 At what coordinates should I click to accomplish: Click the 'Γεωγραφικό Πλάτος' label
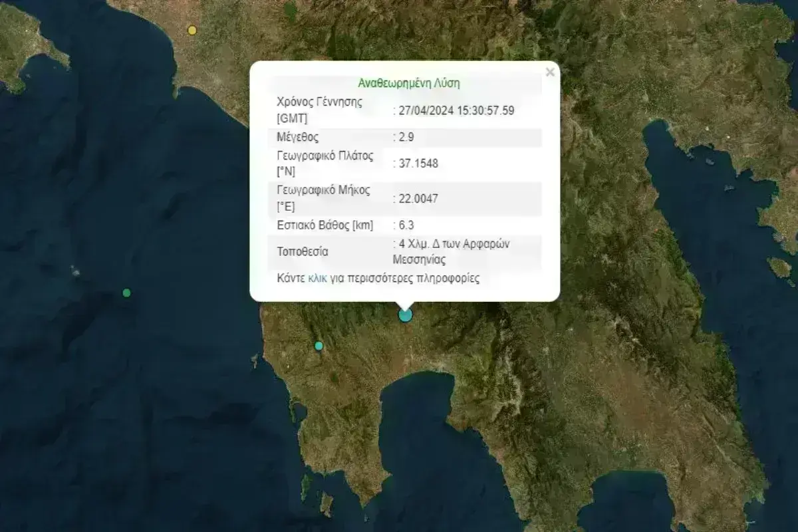tap(325, 156)
